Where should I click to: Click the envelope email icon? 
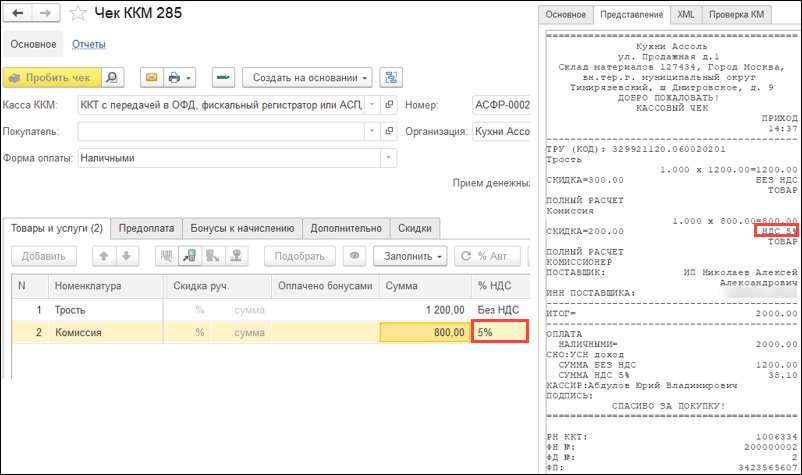151,78
